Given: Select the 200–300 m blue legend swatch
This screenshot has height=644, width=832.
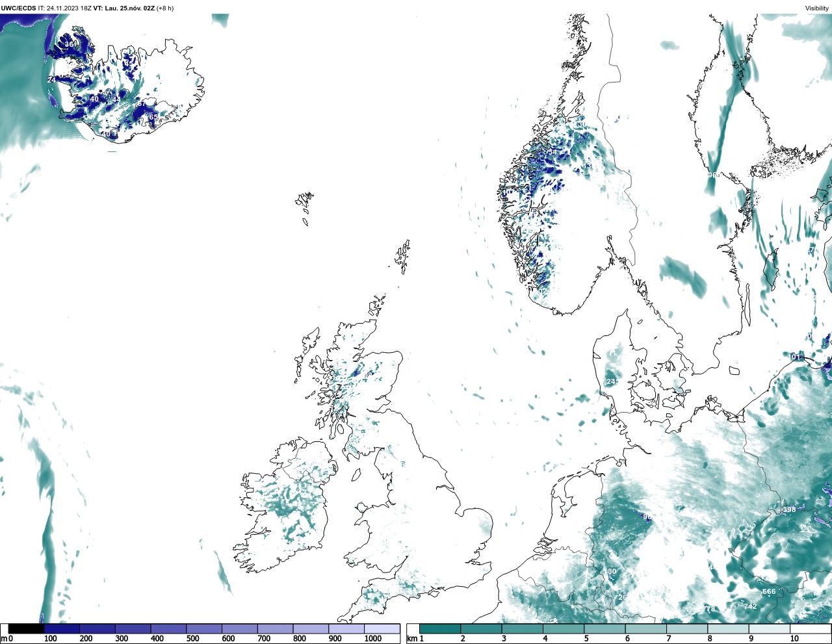Looking at the screenshot, I should [x=97, y=629].
